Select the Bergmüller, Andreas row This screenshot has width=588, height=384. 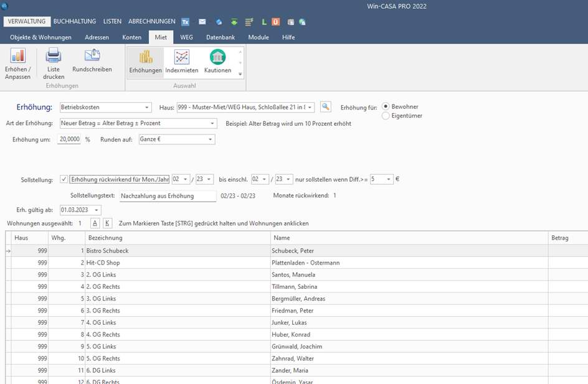(296, 299)
